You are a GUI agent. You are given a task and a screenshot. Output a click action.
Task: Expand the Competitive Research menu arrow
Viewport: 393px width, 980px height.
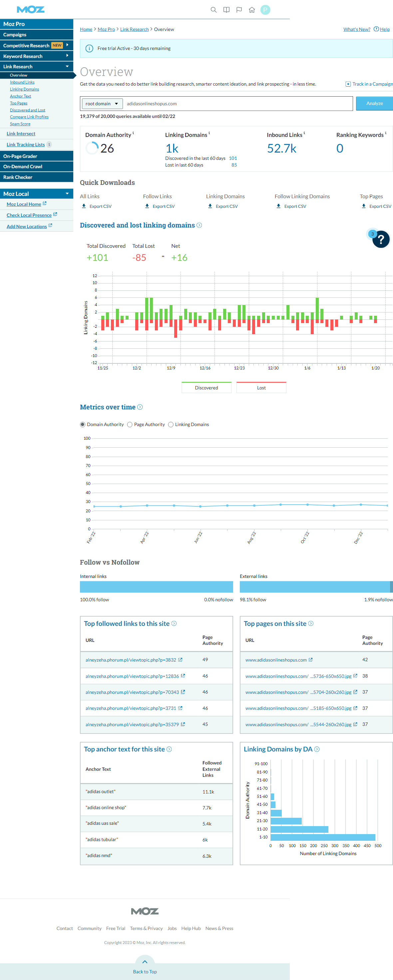click(x=67, y=45)
